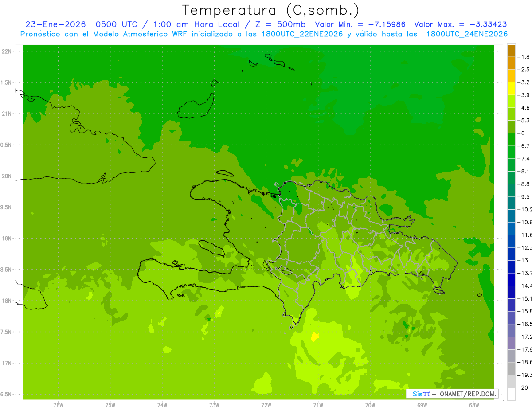Pick the deep blue swatch between -13.7 and -14.4
The width and height of the screenshot is (532, 411).
[511, 279]
